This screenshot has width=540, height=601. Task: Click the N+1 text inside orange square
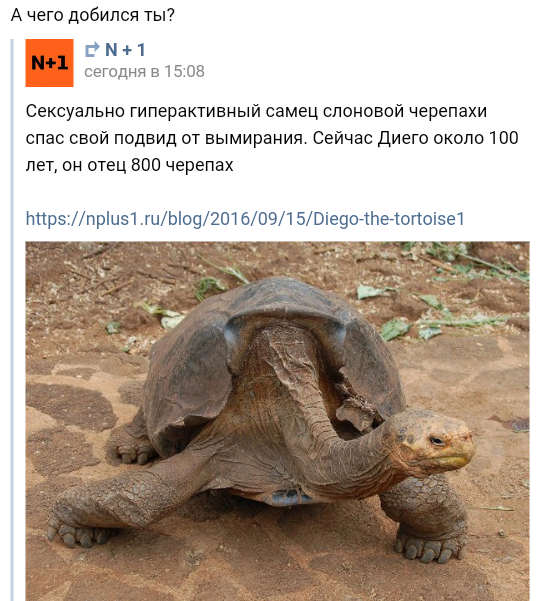[x=49, y=62]
